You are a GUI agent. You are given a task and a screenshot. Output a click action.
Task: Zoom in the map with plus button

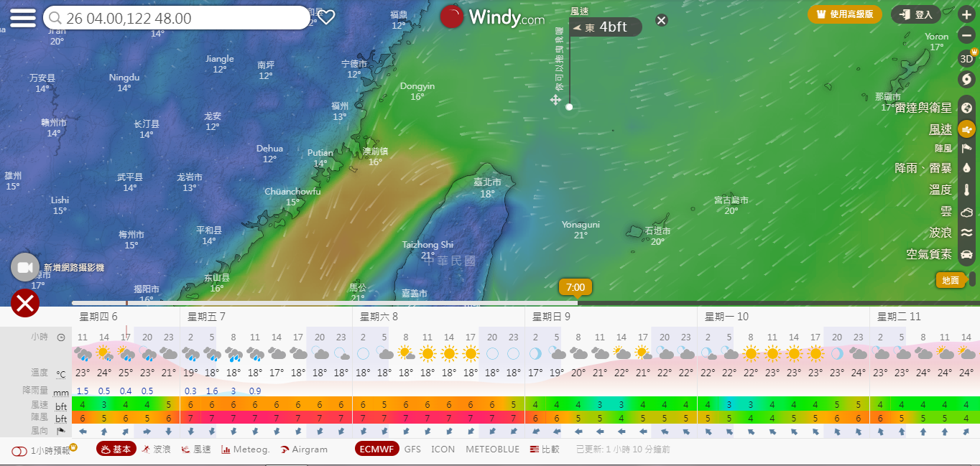pos(966,14)
